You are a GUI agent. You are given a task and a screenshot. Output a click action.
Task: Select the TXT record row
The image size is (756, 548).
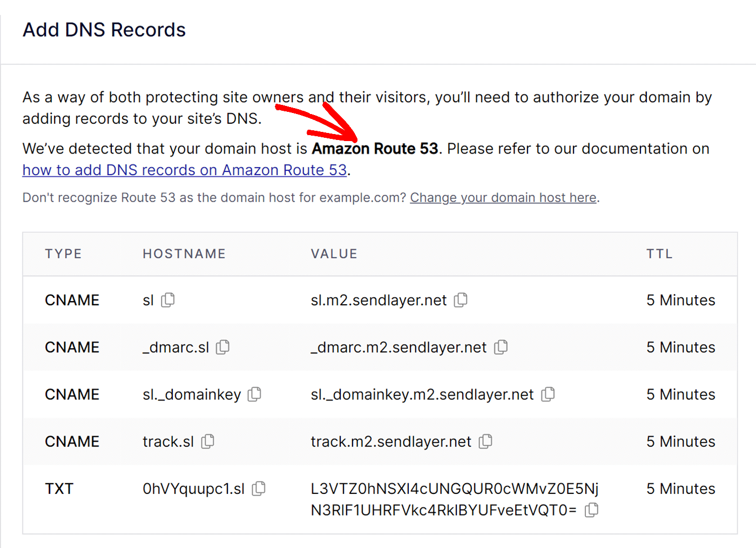point(378,498)
